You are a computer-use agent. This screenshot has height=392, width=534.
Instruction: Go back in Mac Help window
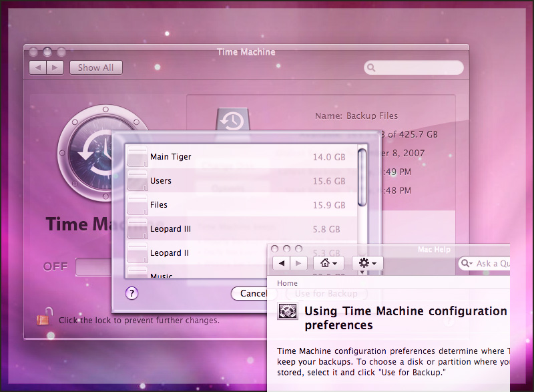coord(282,263)
